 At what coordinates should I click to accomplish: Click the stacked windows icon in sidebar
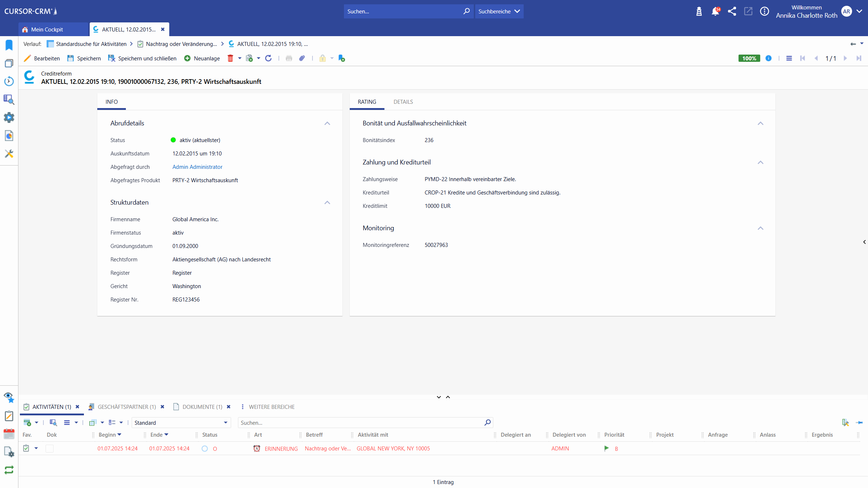9,63
